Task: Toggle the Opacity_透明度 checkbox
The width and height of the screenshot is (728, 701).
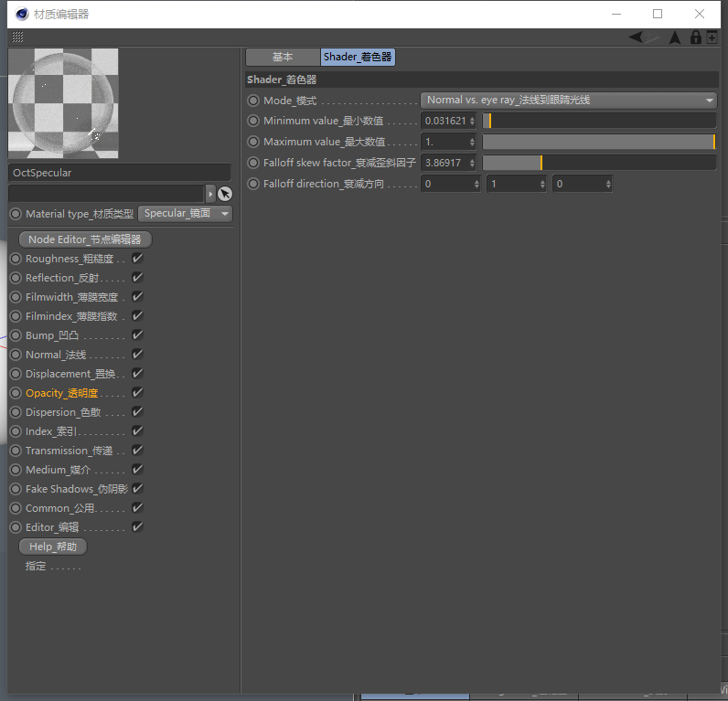Action: (x=137, y=393)
